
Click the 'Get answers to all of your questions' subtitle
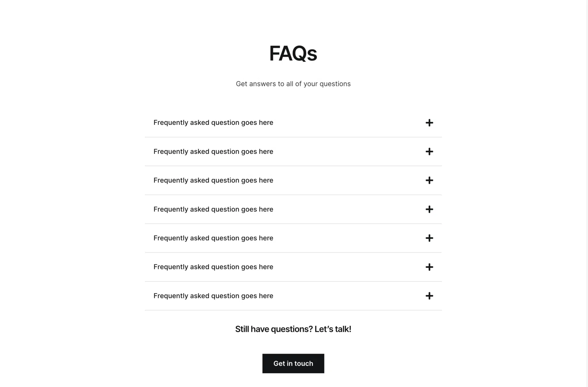click(293, 84)
